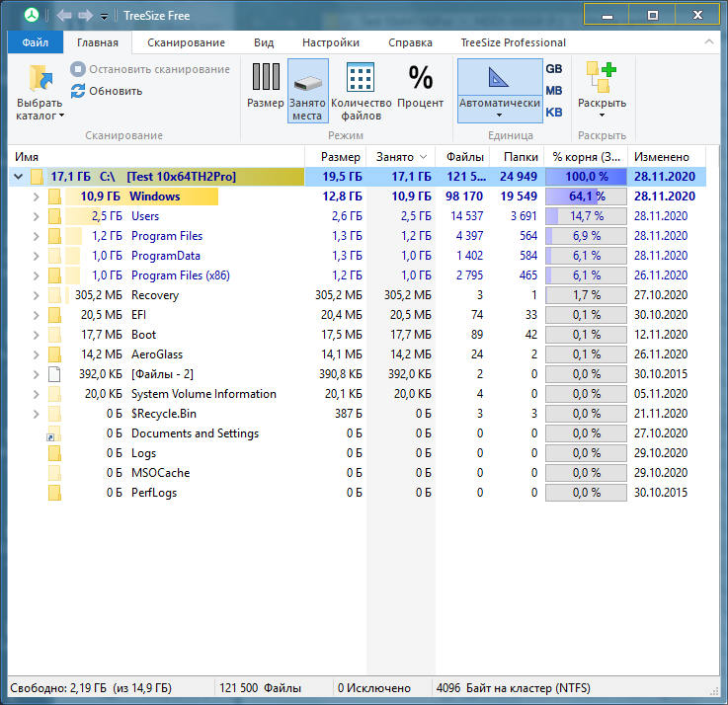Click the PerfLogs folder icon

54,493
